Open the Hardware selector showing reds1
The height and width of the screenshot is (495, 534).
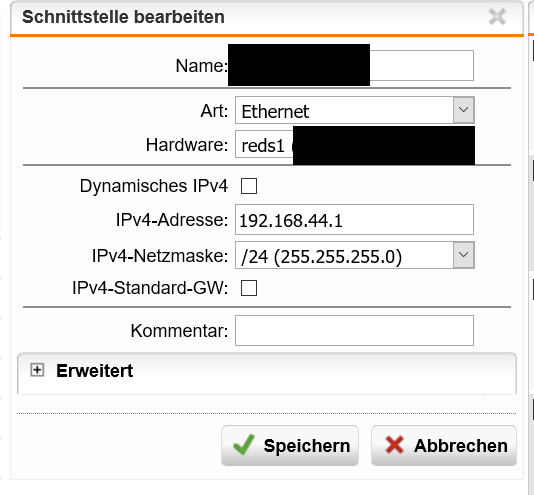point(355,144)
